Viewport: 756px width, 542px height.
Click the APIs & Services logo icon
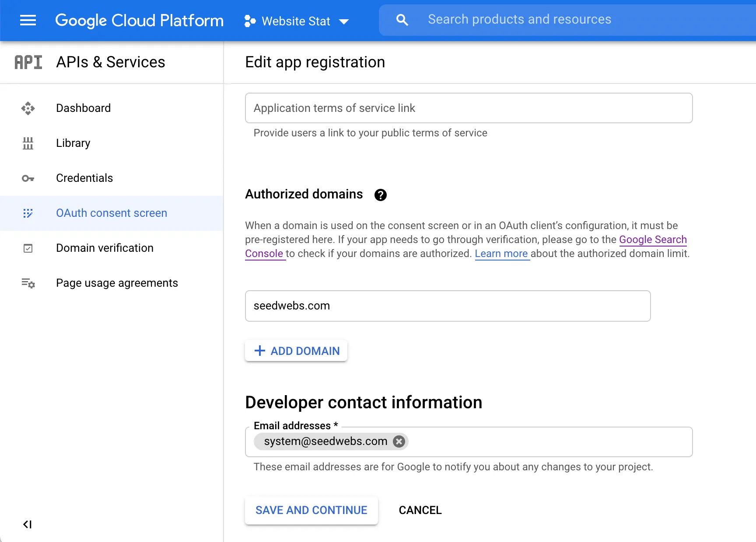(28, 62)
